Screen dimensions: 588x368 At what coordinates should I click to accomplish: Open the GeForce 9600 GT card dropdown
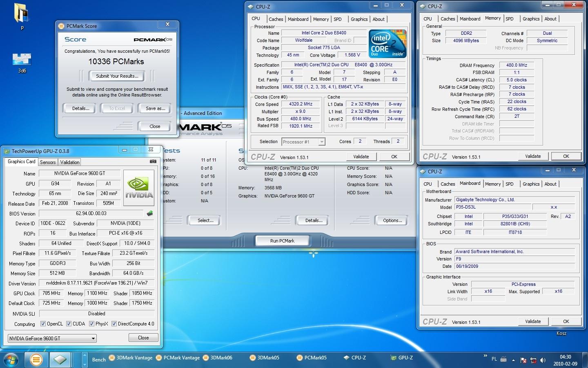click(x=52, y=338)
